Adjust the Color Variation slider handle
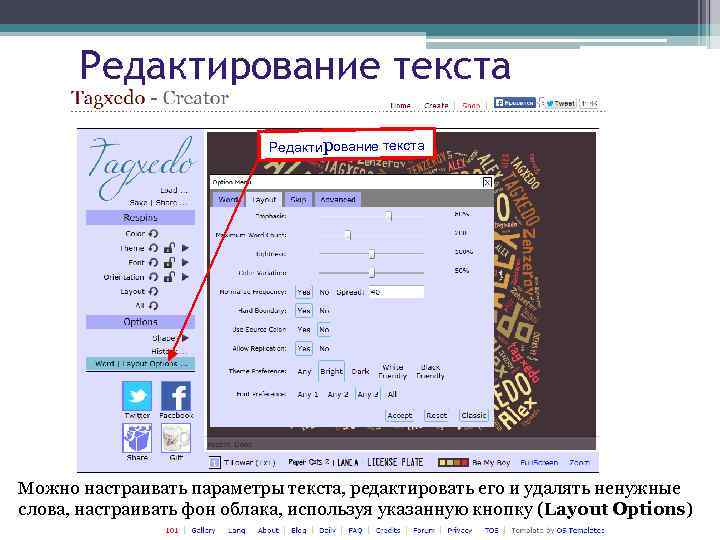 tap(371, 273)
